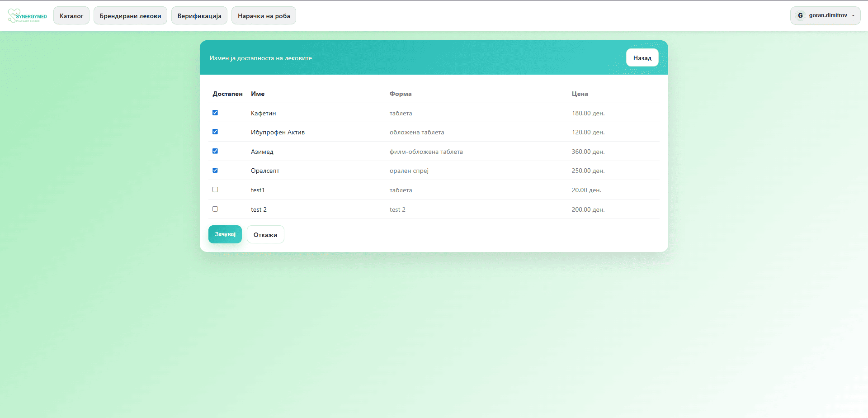
Task: Check the test 2 availability box
Action: click(x=215, y=209)
